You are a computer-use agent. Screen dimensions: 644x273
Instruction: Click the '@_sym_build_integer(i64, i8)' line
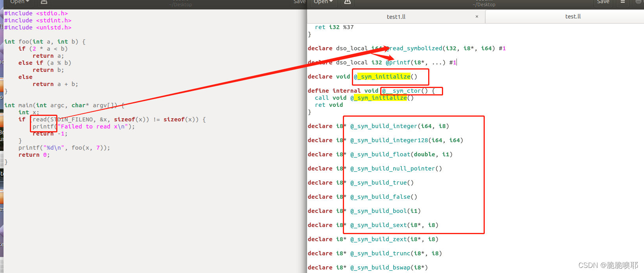378,126
